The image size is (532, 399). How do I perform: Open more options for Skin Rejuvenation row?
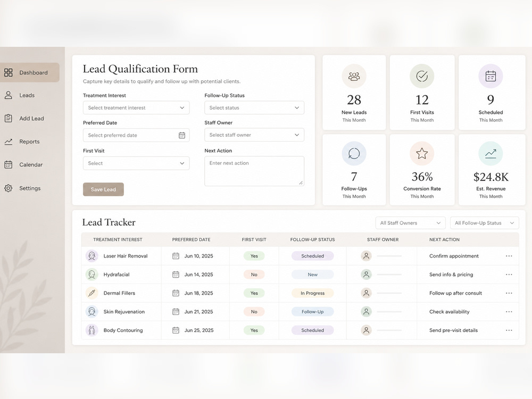(x=509, y=311)
